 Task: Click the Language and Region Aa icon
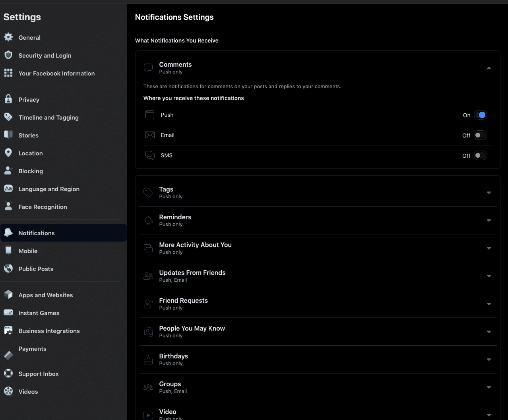point(8,189)
